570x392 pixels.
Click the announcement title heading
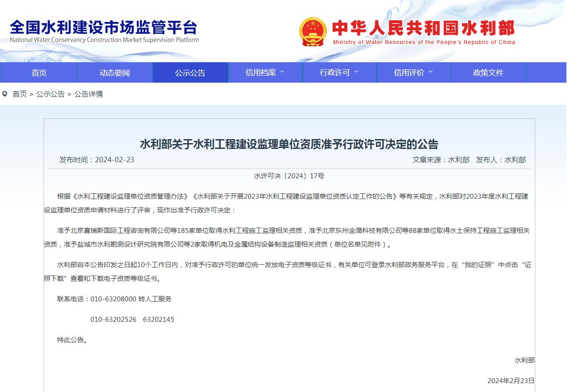pos(289,144)
